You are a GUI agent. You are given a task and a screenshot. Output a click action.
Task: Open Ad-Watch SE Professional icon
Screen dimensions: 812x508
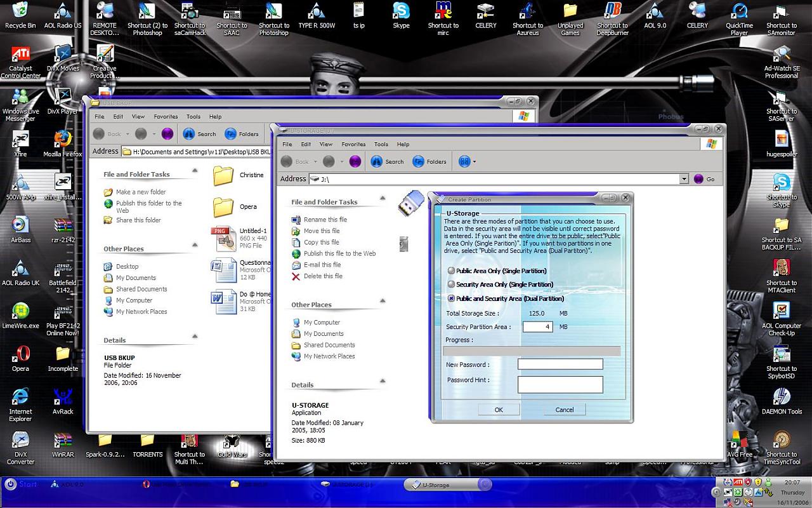[x=782, y=62]
